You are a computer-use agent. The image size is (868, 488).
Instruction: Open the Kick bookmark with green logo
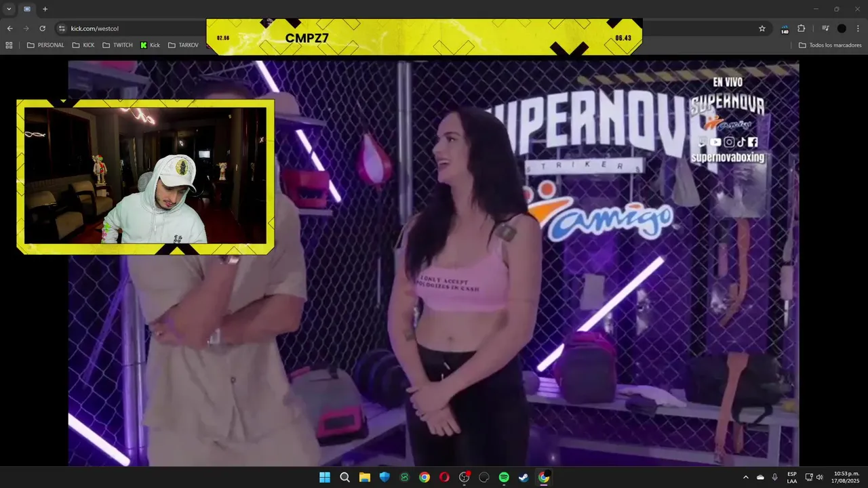[150, 45]
